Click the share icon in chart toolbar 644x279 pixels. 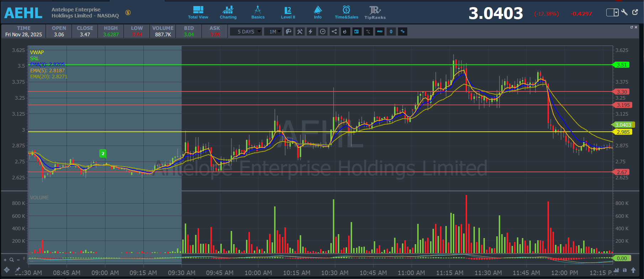334,32
